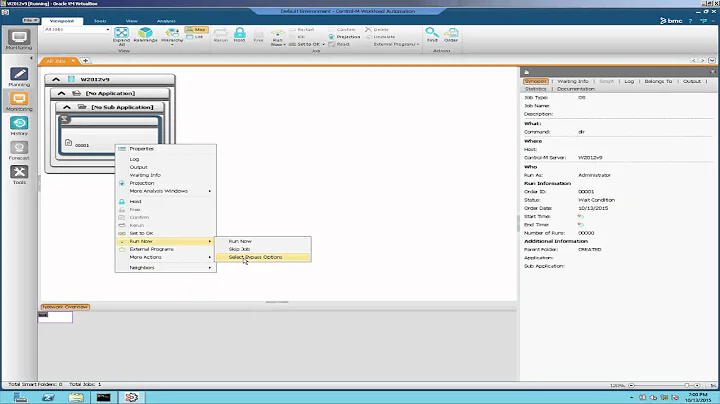Click the Rerun ribbon button
Screen dimensions: 720x404
click(x=221, y=35)
